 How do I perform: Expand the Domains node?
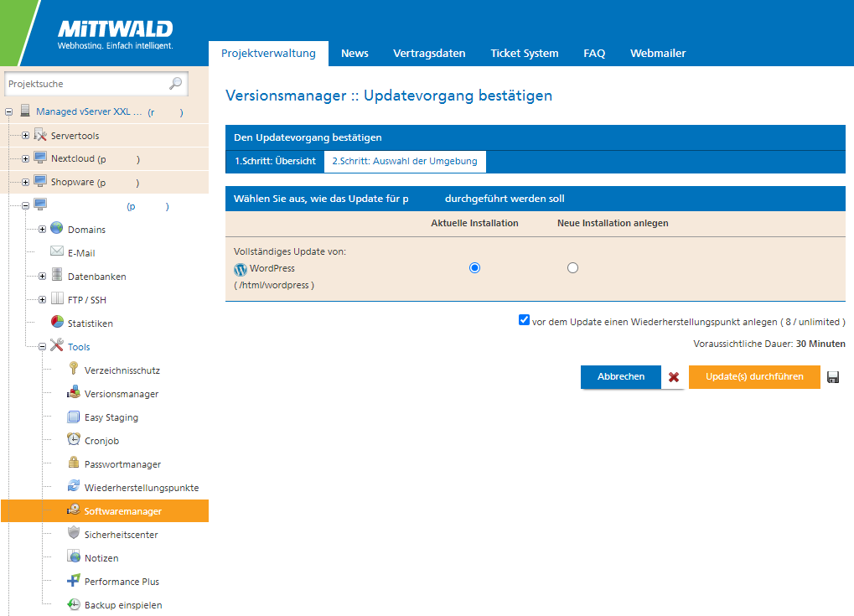click(43, 229)
